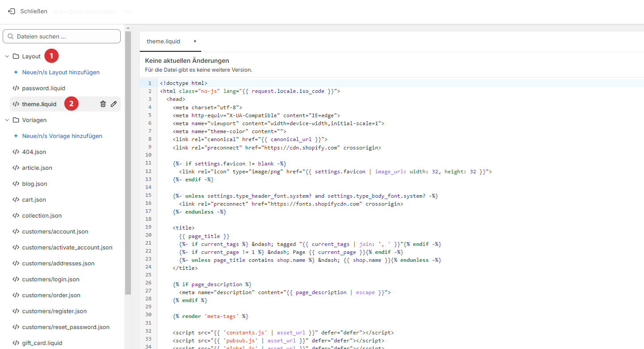Click the <title> tag line in editor
Screen dimensions: 644x349
point(184,227)
